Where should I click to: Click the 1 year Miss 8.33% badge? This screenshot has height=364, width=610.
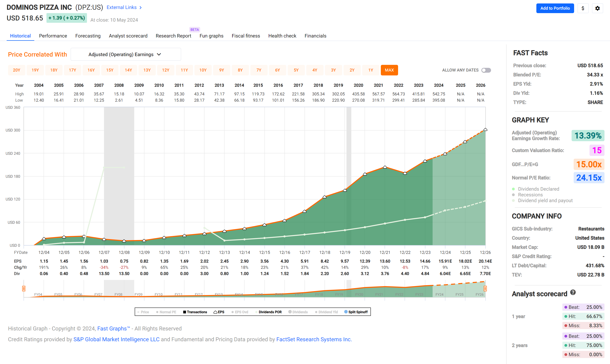[x=583, y=326]
